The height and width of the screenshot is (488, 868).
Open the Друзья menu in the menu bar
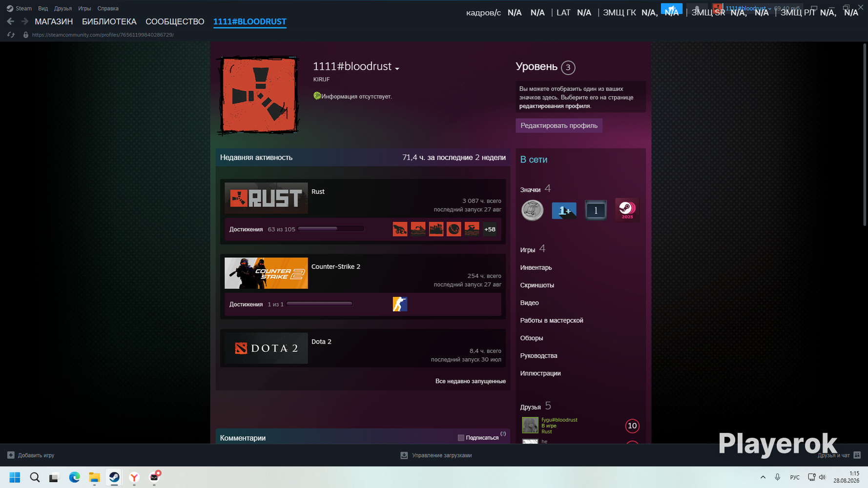point(63,8)
